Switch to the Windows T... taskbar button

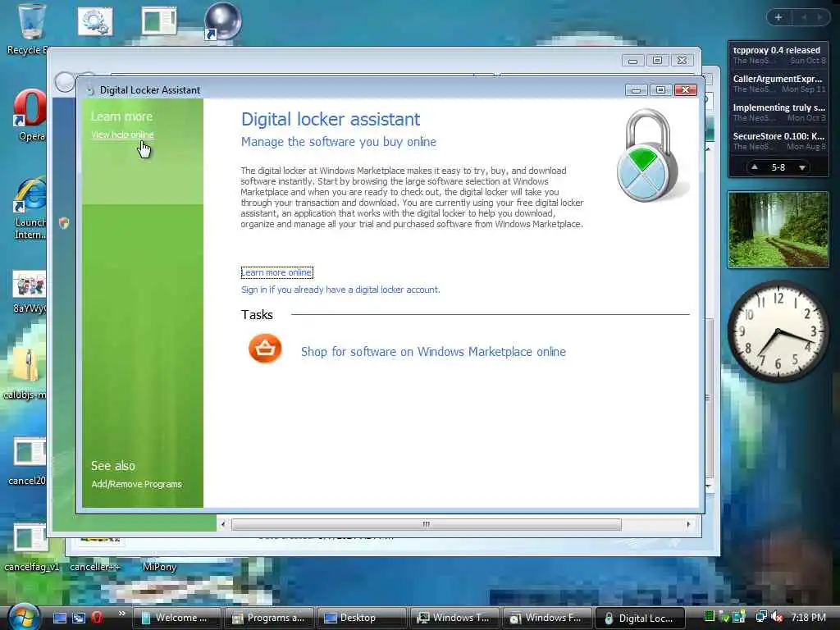point(454,618)
